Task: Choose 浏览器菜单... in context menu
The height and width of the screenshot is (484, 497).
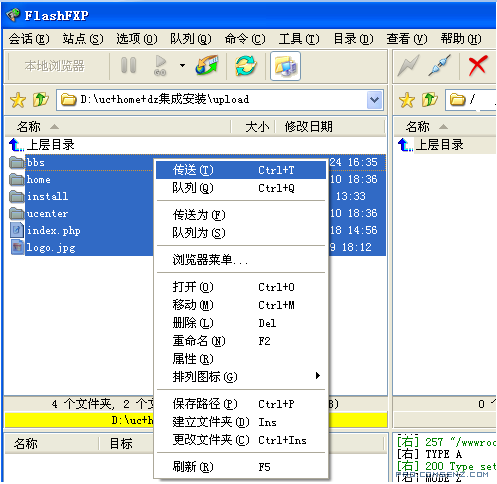Action: tap(241, 260)
